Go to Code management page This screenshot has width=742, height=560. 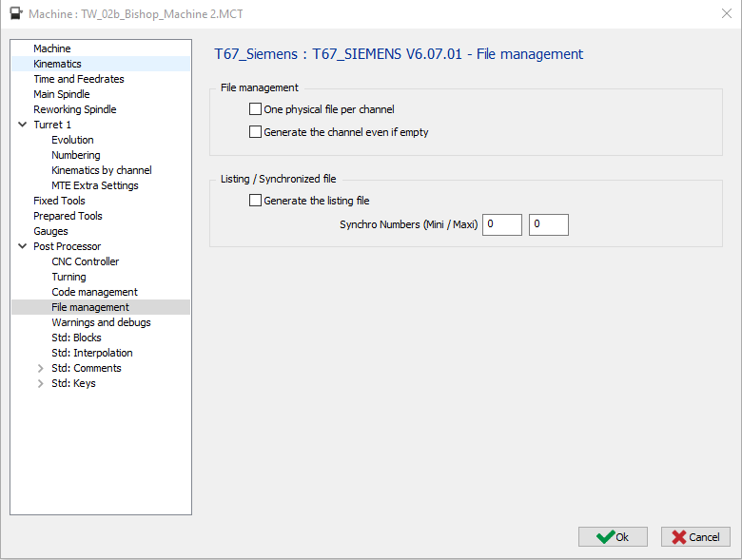(94, 292)
